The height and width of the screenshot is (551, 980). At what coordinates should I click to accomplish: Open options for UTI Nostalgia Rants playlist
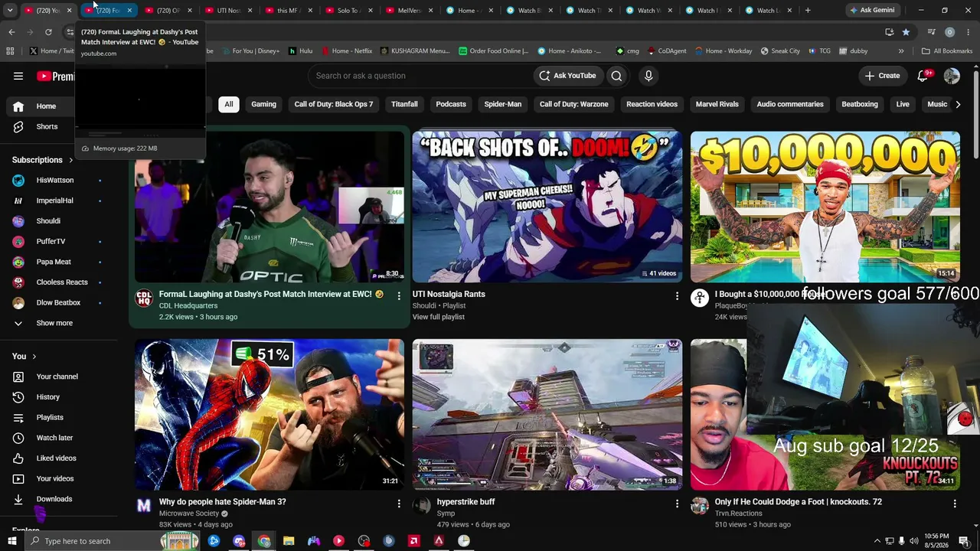click(x=677, y=295)
